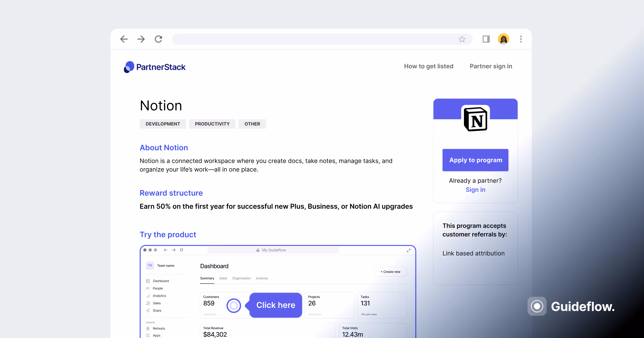Select the DEVELOPMENT tag
644x338 pixels.
(x=163, y=124)
